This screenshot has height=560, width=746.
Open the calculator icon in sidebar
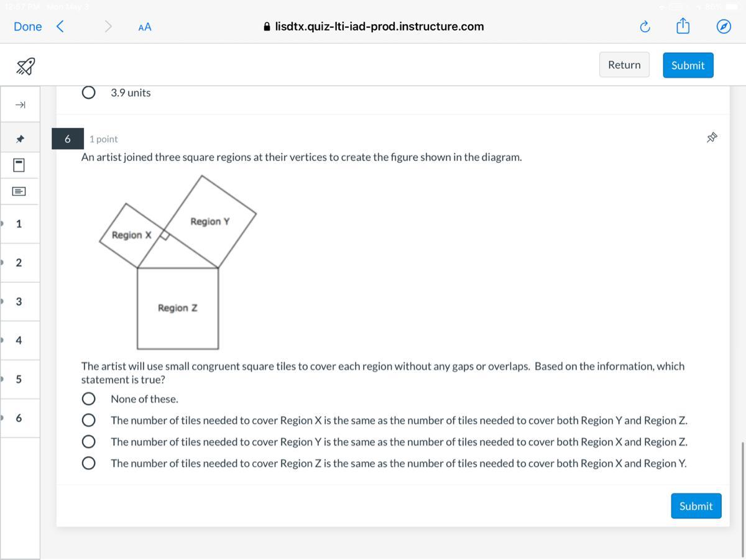[19, 165]
